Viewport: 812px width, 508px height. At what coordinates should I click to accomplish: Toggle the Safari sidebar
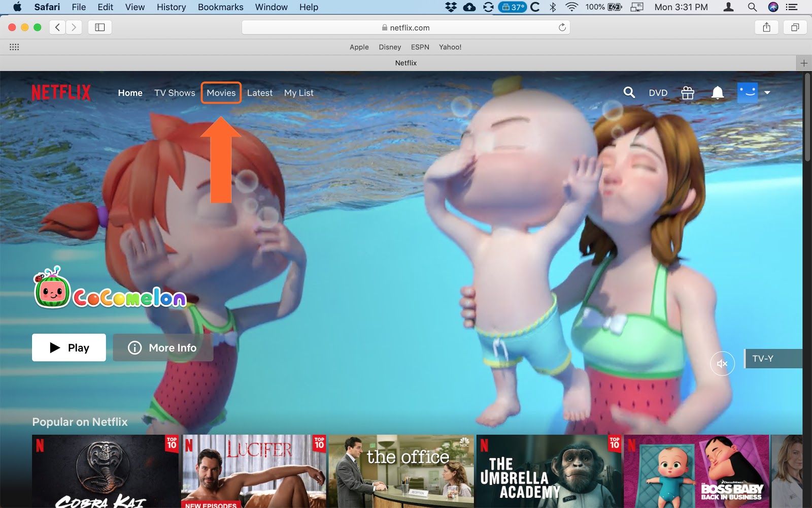tap(100, 27)
